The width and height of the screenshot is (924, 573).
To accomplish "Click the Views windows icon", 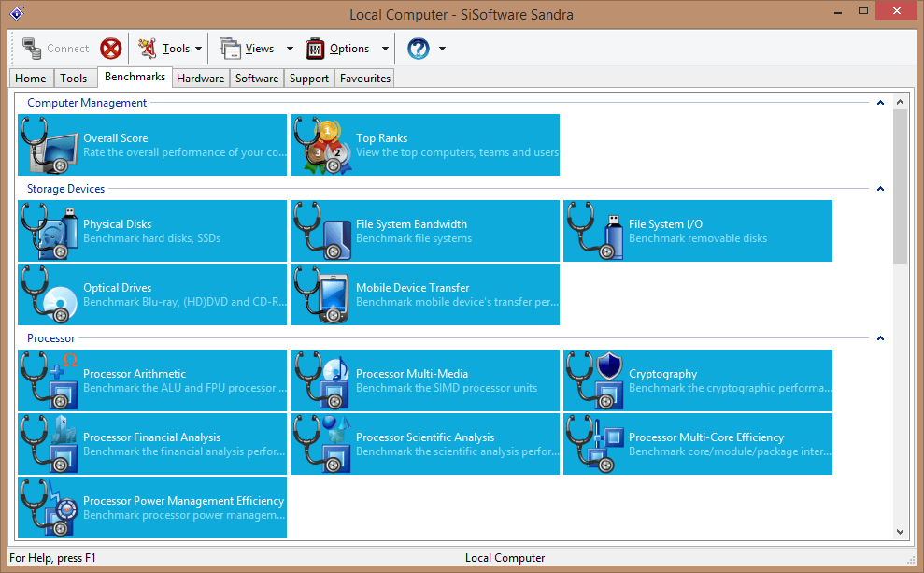I will click(230, 49).
